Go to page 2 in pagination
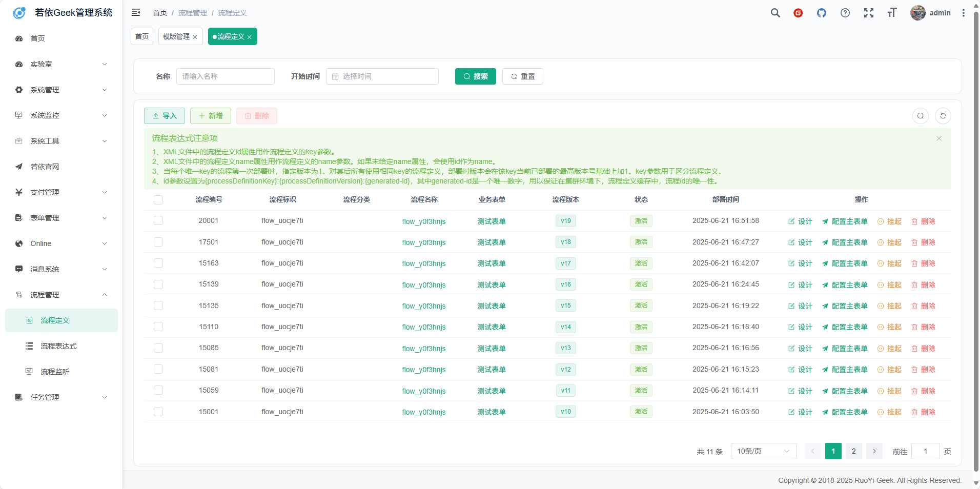 (853, 451)
